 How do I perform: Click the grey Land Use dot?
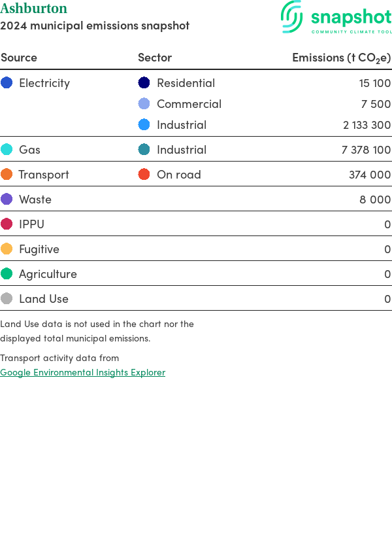coord(7,298)
